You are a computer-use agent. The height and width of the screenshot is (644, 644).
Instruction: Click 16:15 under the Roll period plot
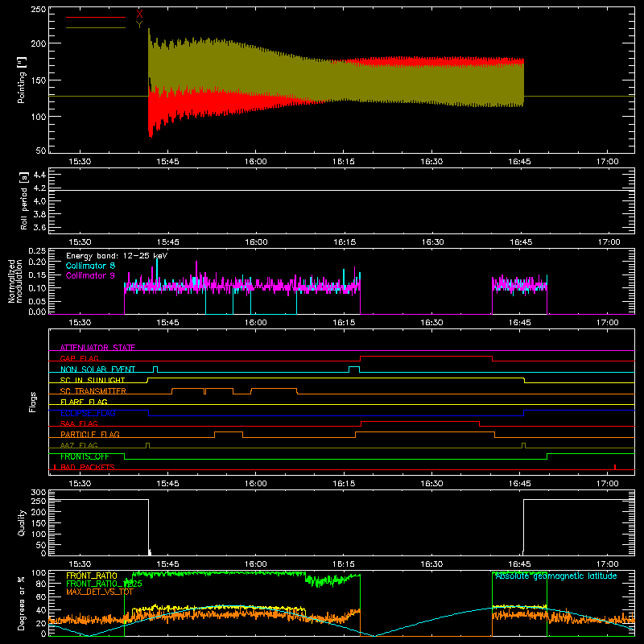pos(345,242)
